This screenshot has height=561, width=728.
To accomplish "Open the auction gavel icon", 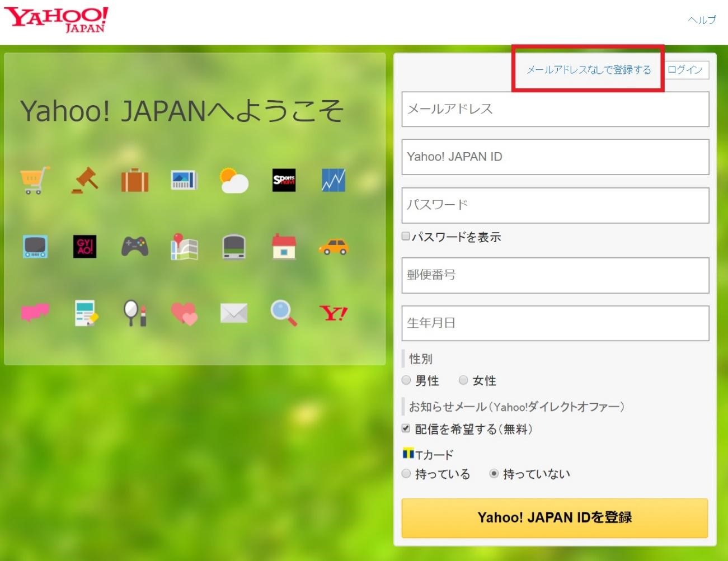I will (84, 180).
